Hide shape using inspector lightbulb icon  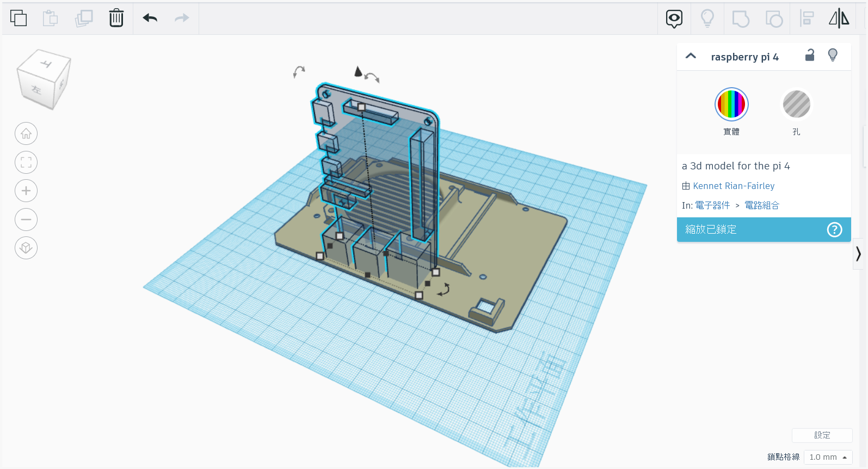[x=833, y=55]
